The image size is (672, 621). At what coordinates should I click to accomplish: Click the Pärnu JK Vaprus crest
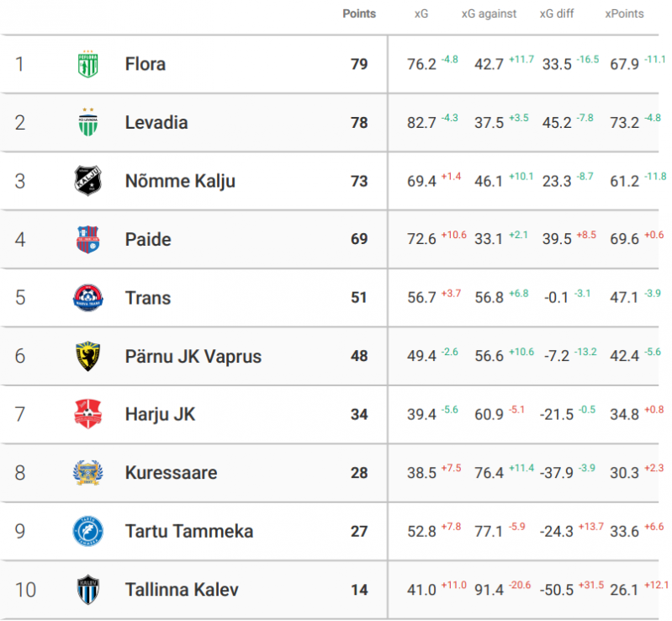tap(87, 357)
